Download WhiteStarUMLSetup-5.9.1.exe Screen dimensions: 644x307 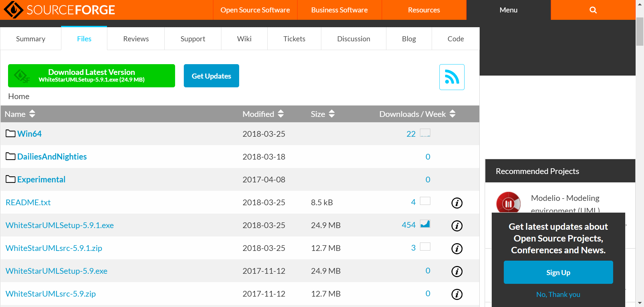click(60, 225)
